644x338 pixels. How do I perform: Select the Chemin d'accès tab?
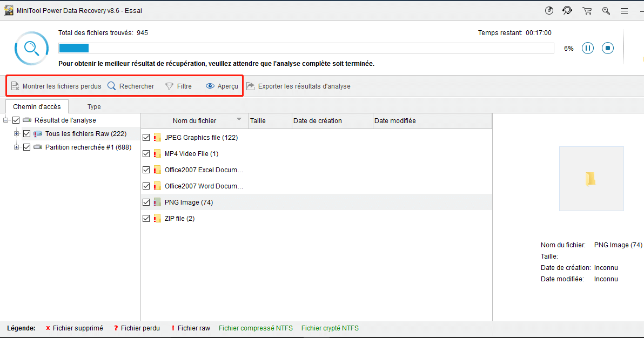[37, 106]
